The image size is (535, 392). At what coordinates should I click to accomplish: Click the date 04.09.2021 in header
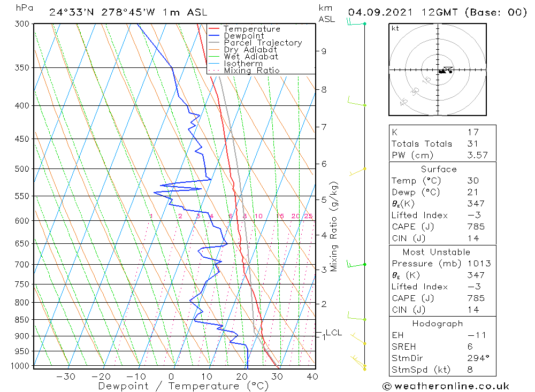coord(380,12)
